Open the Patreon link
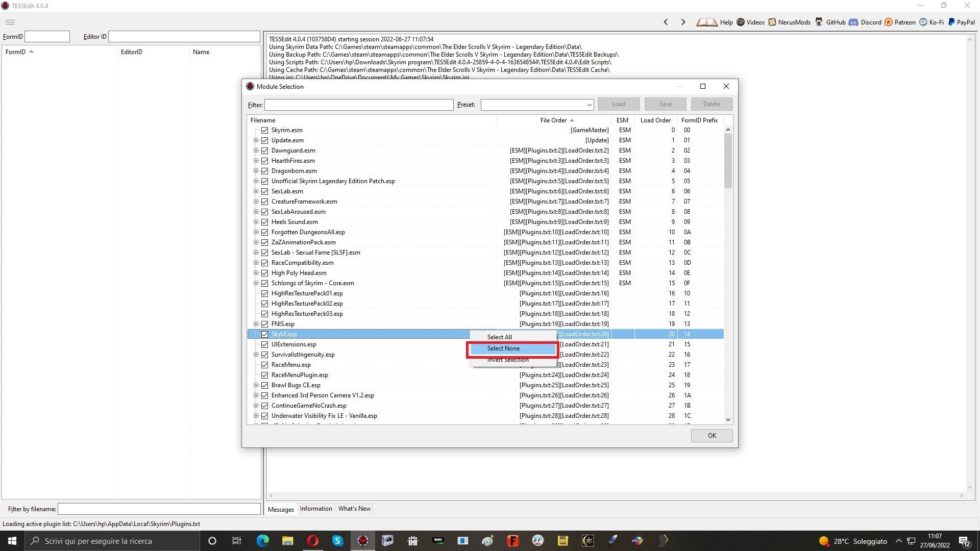 (900, 22)
